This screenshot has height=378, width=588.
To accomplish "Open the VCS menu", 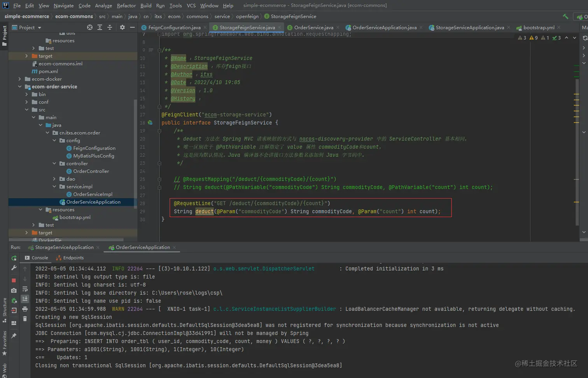I will 191,5.
